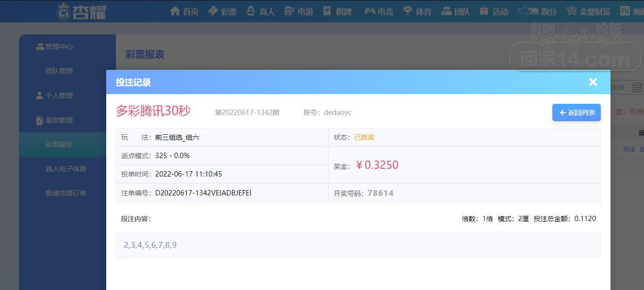Click the 返回列表 button
Viewport: 644px width, 290px height.
tap(577, 113)
